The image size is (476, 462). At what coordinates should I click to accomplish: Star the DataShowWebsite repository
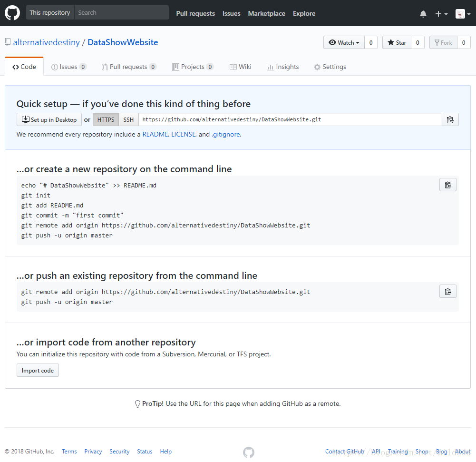pos(397,42)
